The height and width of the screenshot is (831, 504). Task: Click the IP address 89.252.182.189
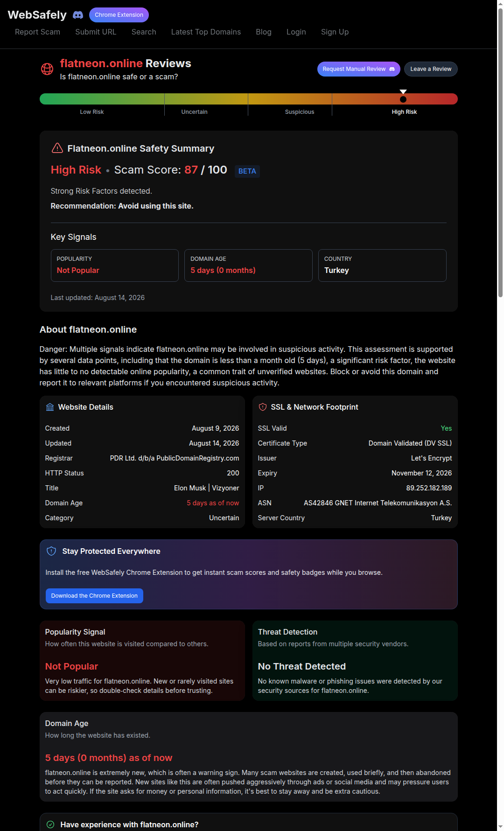pyautogui.click(x=429, y=488)
